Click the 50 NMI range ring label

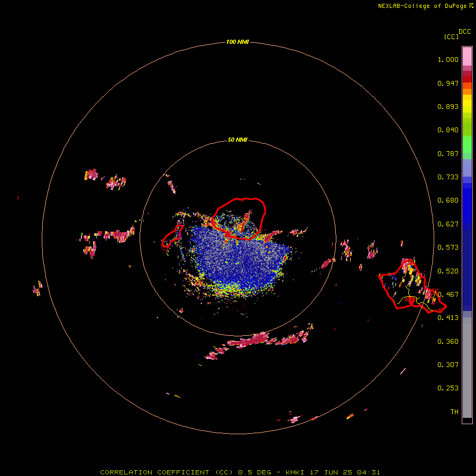237,140
